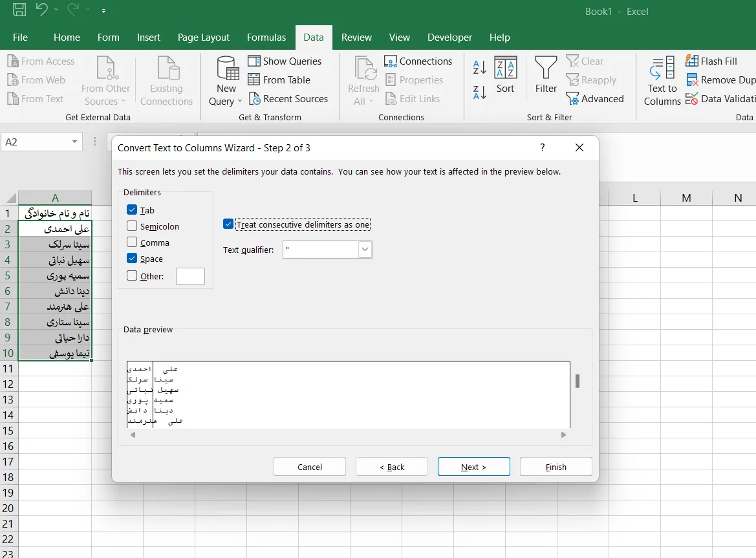Click Data Validation

[x=720, y=99]
